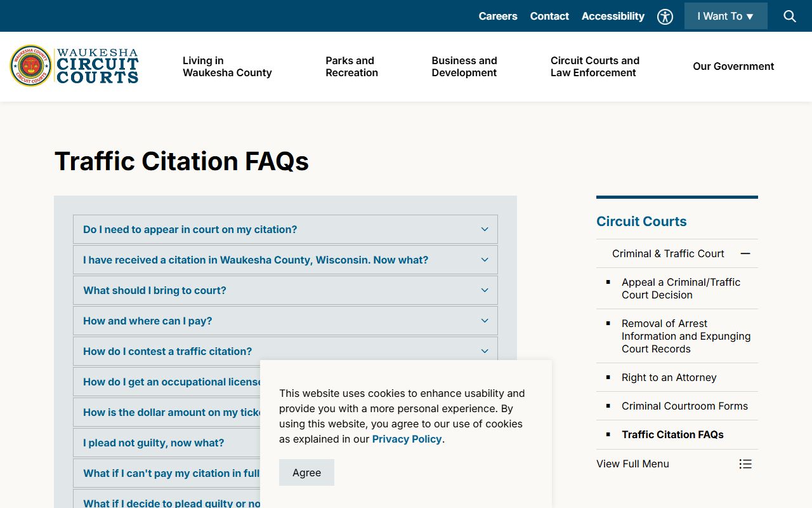The width and height of the screenshot is (812, 508).
Task: Expand 'How and where can I pay?'
Action: pos(285,321)
